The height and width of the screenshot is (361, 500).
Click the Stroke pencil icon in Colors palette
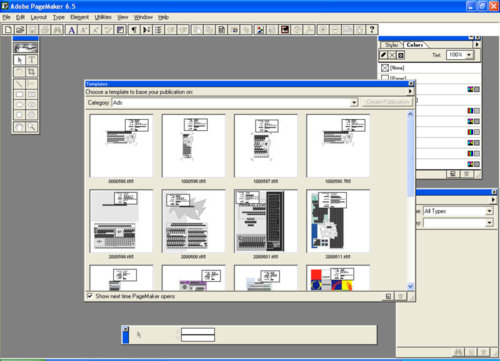384,55
